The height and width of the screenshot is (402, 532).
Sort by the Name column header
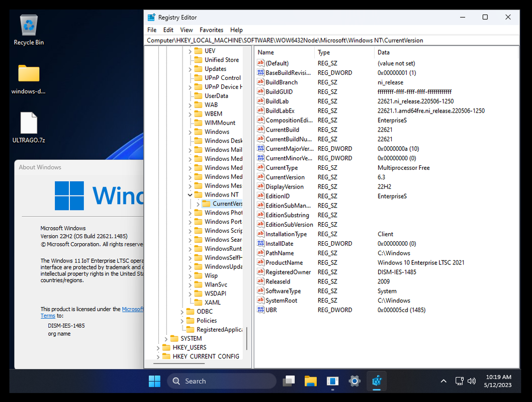284,52
